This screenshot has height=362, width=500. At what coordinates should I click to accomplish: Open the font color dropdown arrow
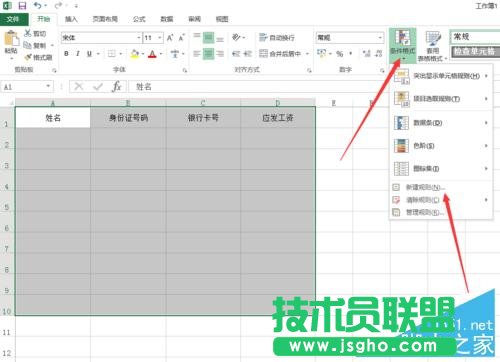click(x=161, y=53)
